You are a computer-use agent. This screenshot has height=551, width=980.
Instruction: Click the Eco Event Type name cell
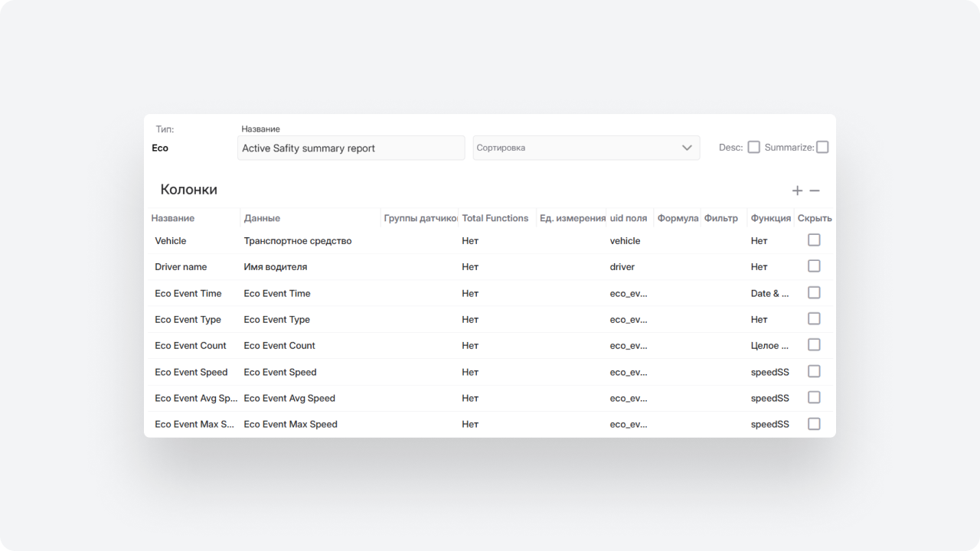(x=188, y=320)
